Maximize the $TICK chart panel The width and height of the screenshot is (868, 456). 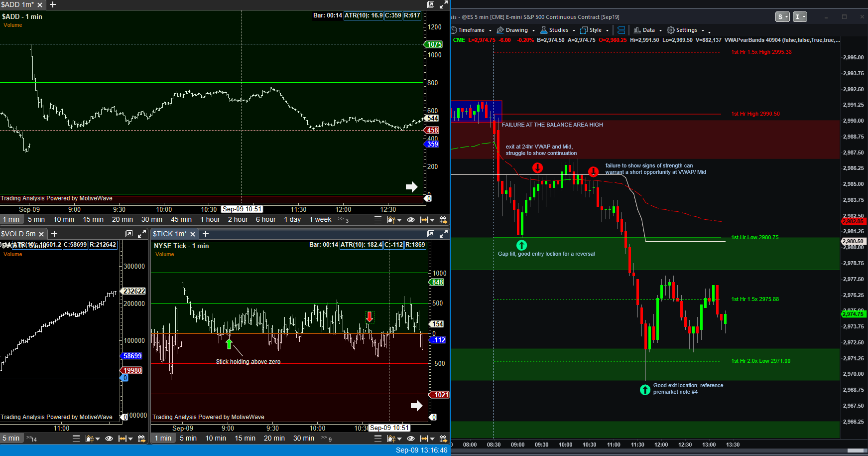[x=444, y=234]
